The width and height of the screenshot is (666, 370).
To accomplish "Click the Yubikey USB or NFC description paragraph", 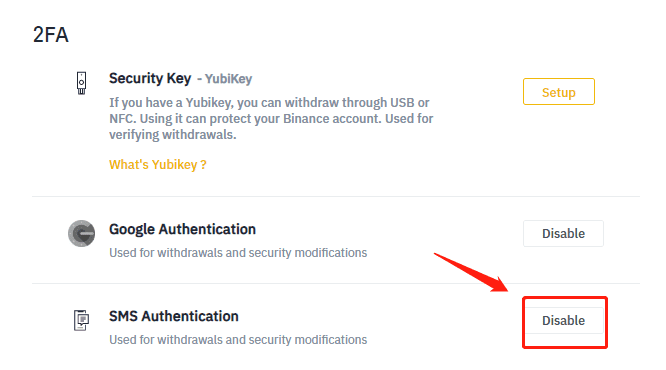I will tap(271, 119).
